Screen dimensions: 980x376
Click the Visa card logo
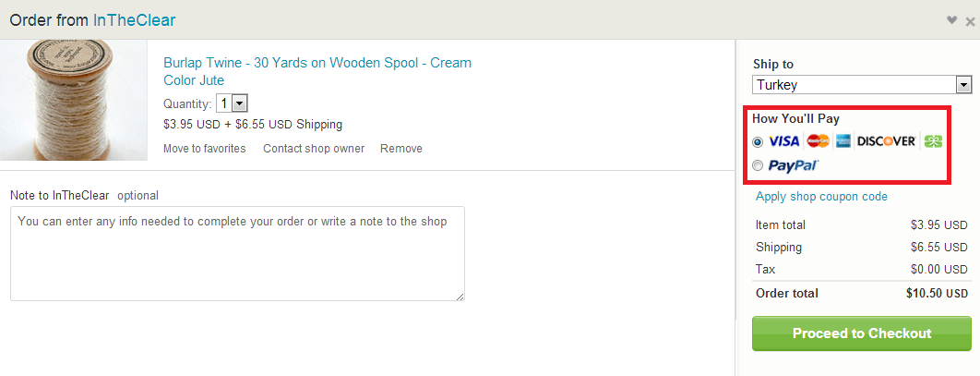click(783, 141)
